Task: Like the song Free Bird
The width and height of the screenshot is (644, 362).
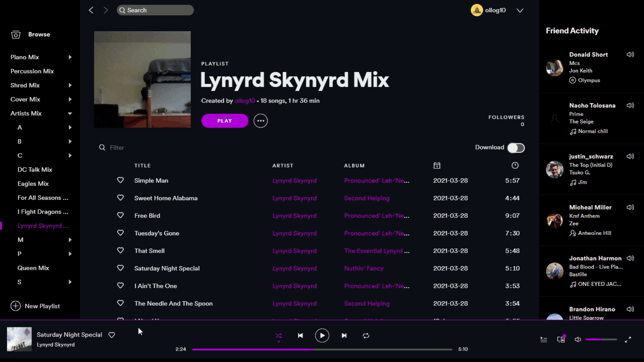Action: click(120, 216)
